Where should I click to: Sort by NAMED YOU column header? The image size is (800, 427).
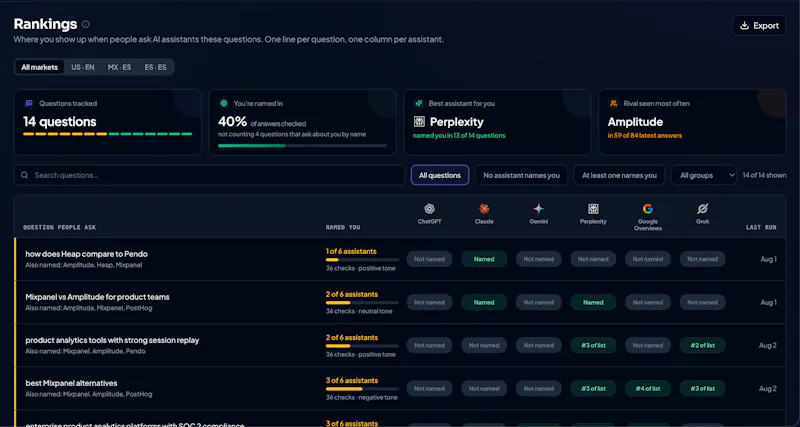click(x=343, y=228)
